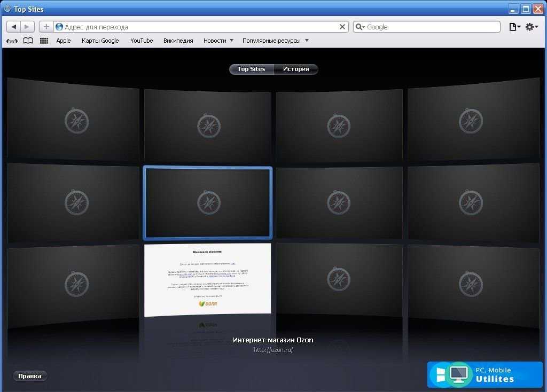Open Top Sites grid icon
The width and height of the screenshot is (547, 392).
(x=44, y=41)
